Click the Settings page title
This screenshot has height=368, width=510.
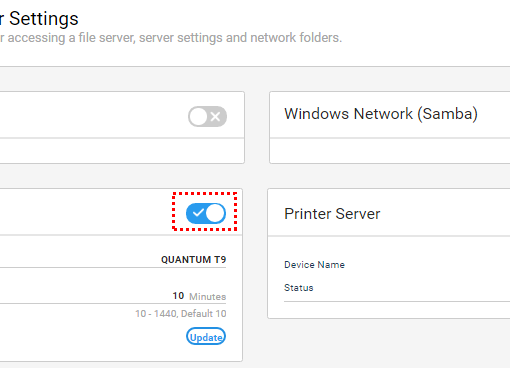(44, 19)
